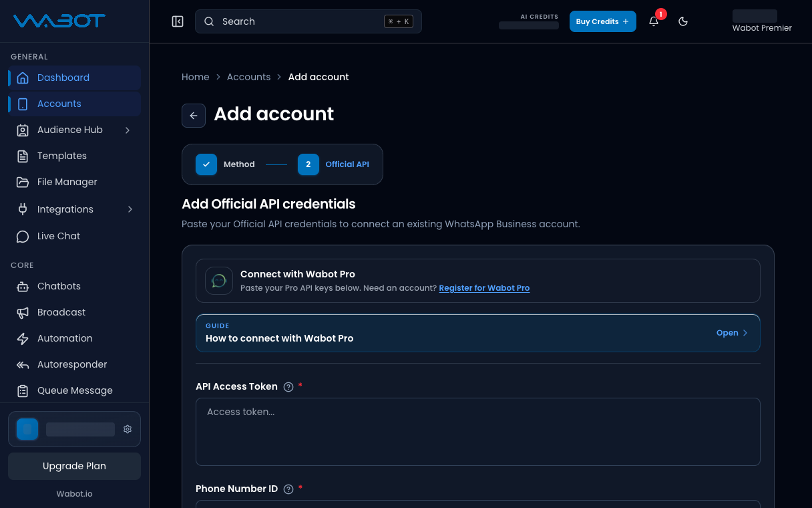Click the Chatbots robot icon
Screen dimensions: 812x508
(23, 286)
